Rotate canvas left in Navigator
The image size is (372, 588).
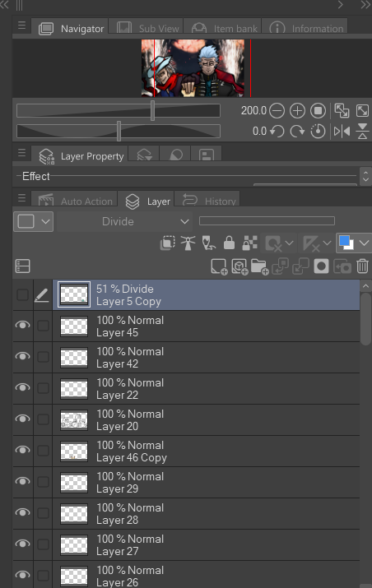point(277,132)
